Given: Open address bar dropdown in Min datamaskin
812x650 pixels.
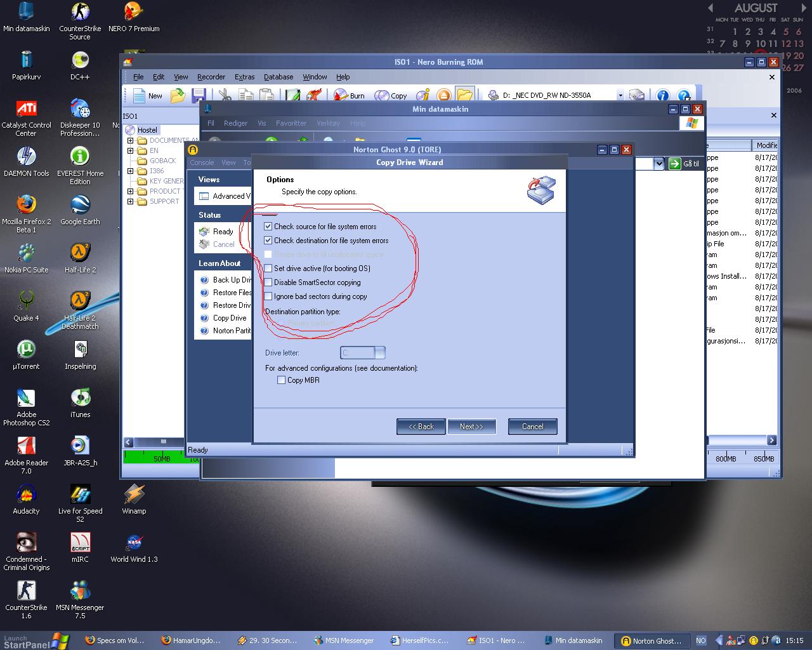Looking at the screenshot, I should tap(658, 164).
